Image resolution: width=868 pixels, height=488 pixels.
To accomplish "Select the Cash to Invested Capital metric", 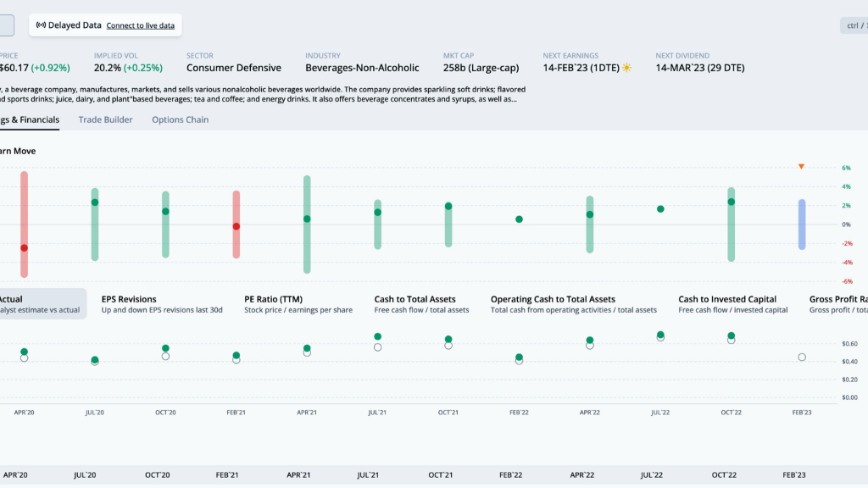I will [x=733, y=304].
